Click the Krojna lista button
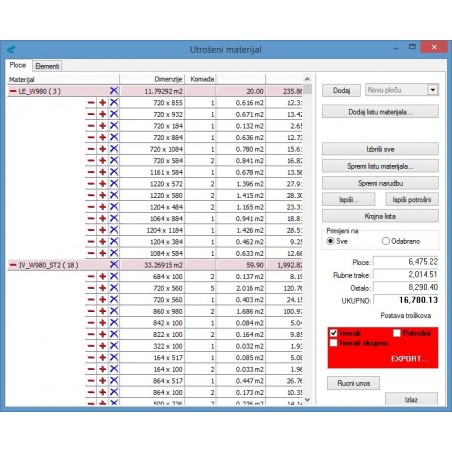452x452 pixels. tap(380, 216)
